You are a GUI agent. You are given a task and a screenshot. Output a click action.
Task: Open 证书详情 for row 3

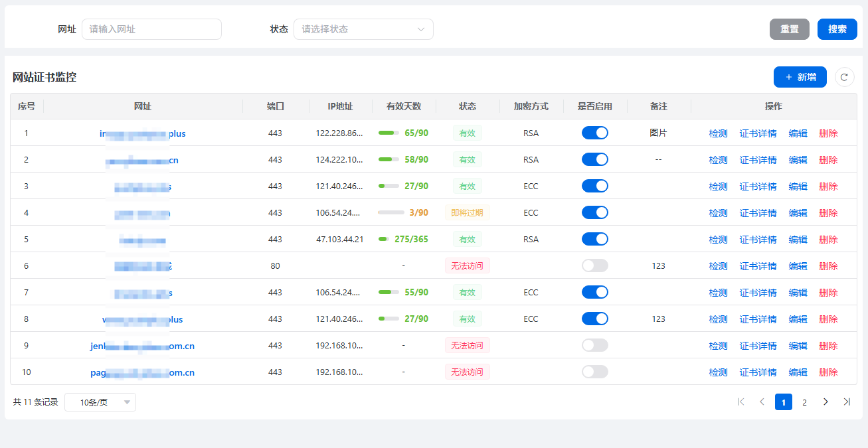758,187
